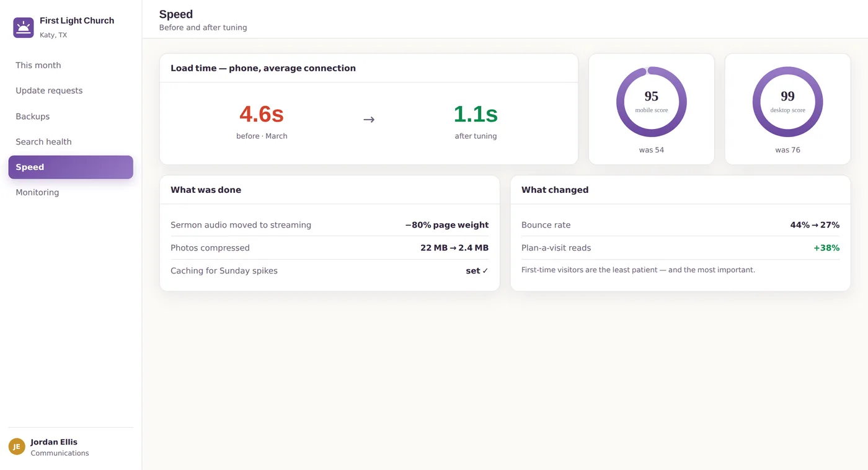868x470 pixels.
Task: Click the mobile score ring showing 95
Action: (652, 102)
